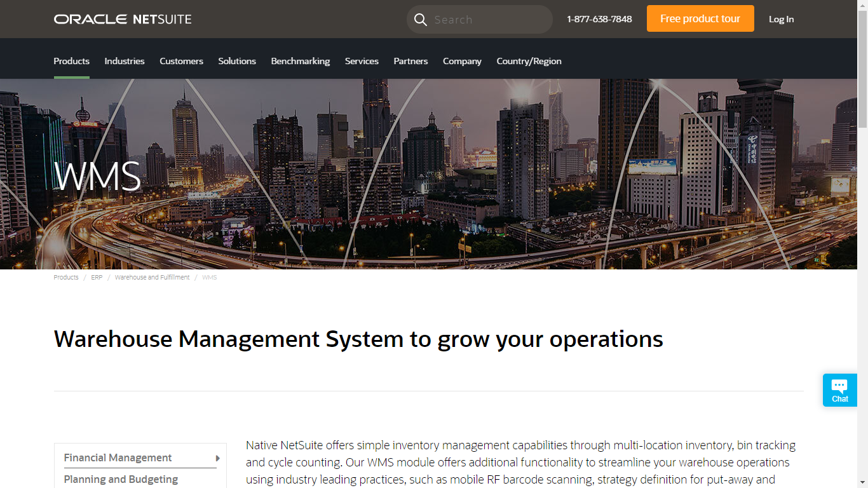
Task: Open the Customers menu
Action: point(181,61)
